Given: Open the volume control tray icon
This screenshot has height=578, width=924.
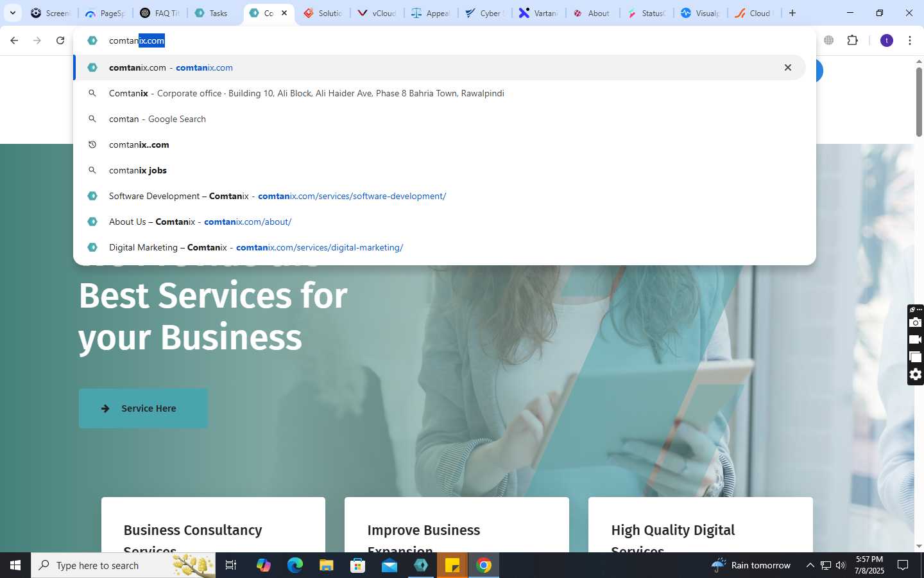Looking at the screenshot, I should pyautogui.click(x=841, y=565).
